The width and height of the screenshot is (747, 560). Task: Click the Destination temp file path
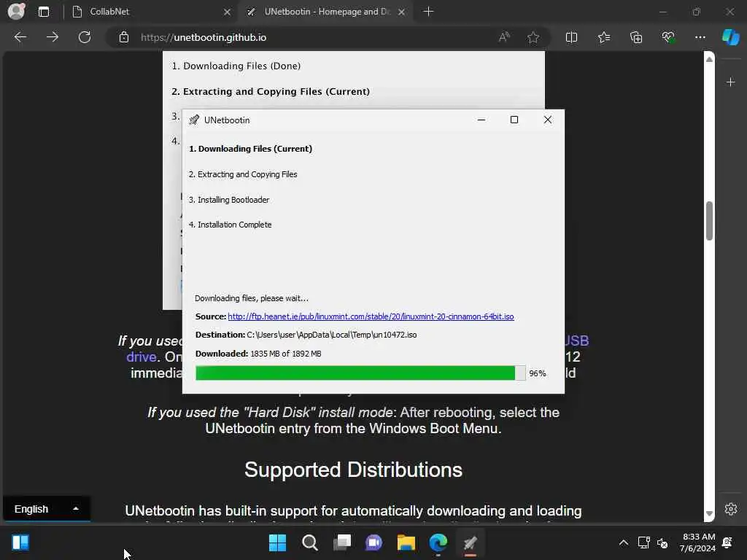pos(332,335)
